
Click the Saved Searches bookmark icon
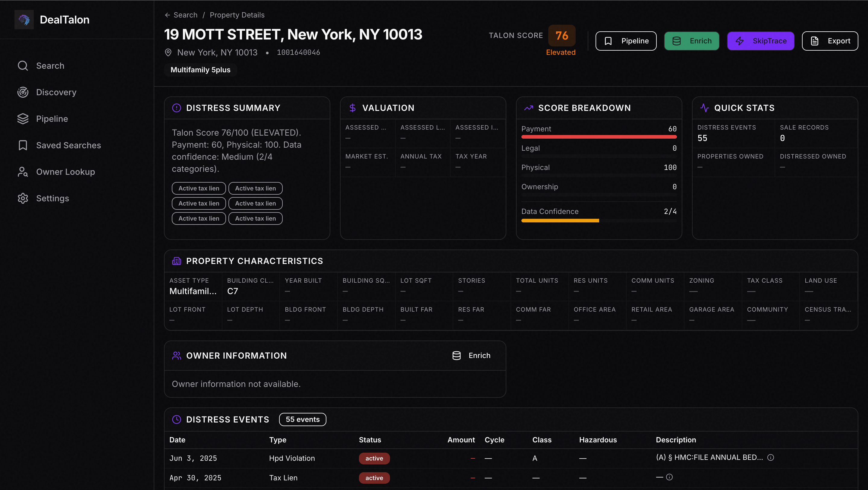click(x=23, y=145)
